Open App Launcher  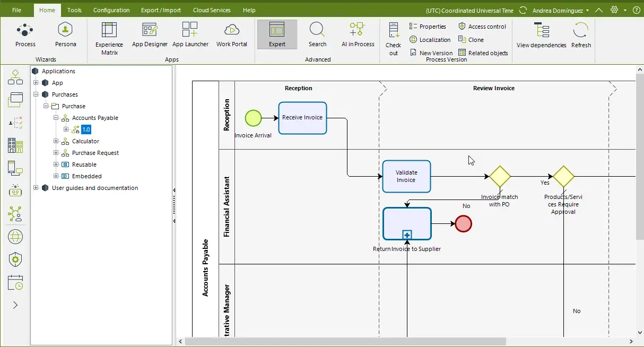190,35
